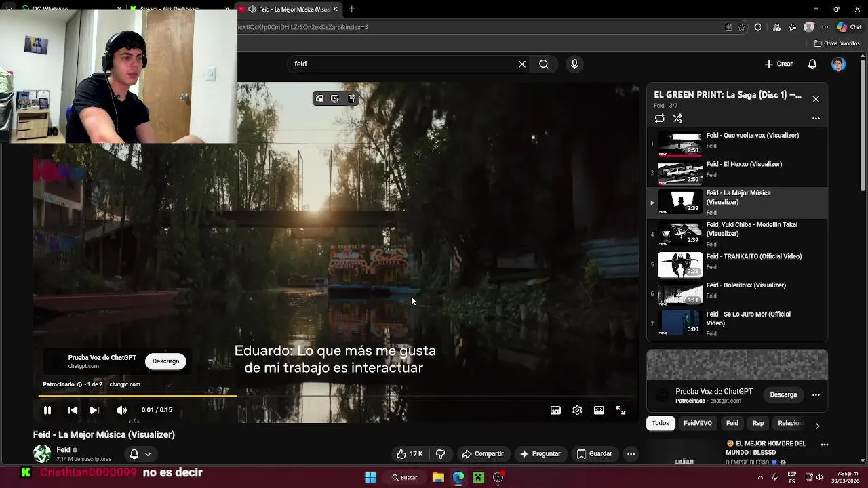
Task: Play Feid - El Hexxo (Visualizer)
Action: pos(737,171)
